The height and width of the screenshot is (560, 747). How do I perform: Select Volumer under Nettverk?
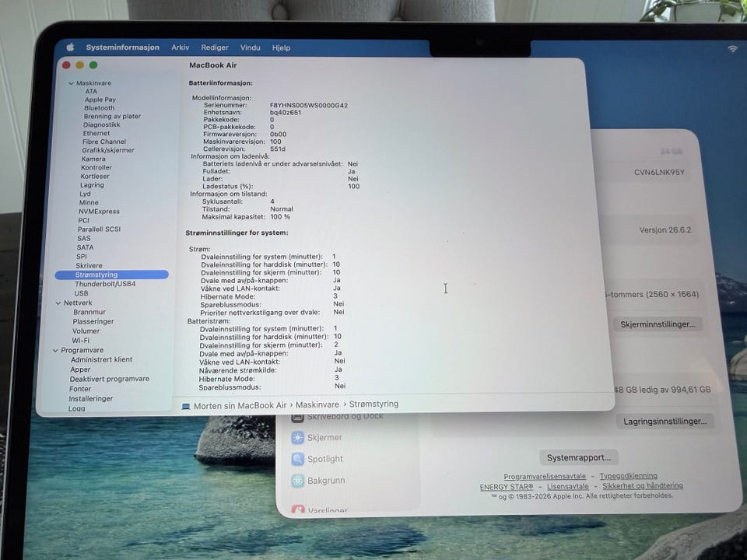coord(86,331)
